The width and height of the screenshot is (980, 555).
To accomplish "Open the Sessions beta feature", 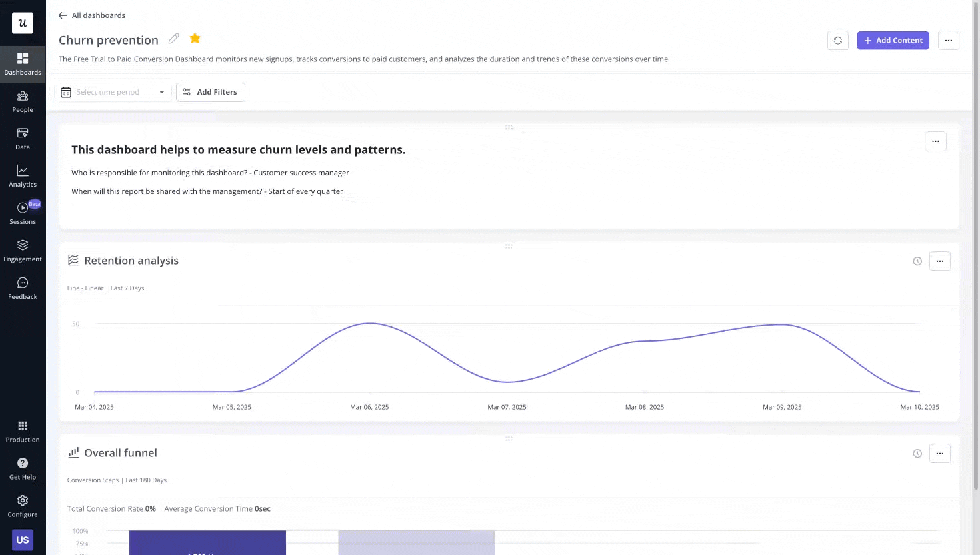I will pos(23,213).
